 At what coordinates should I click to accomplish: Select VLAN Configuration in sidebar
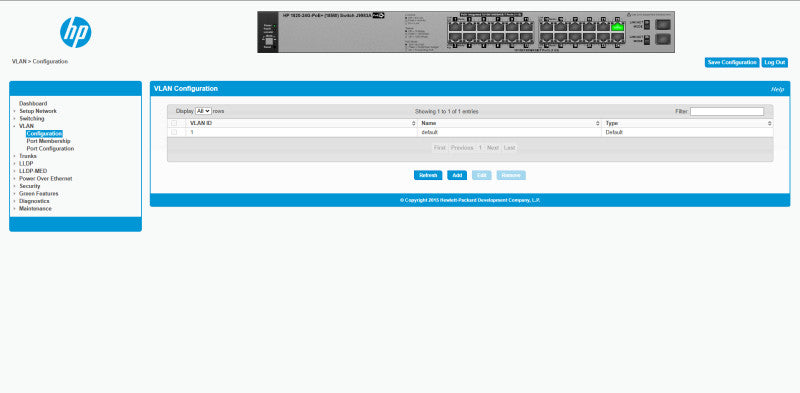coord(44,133)
